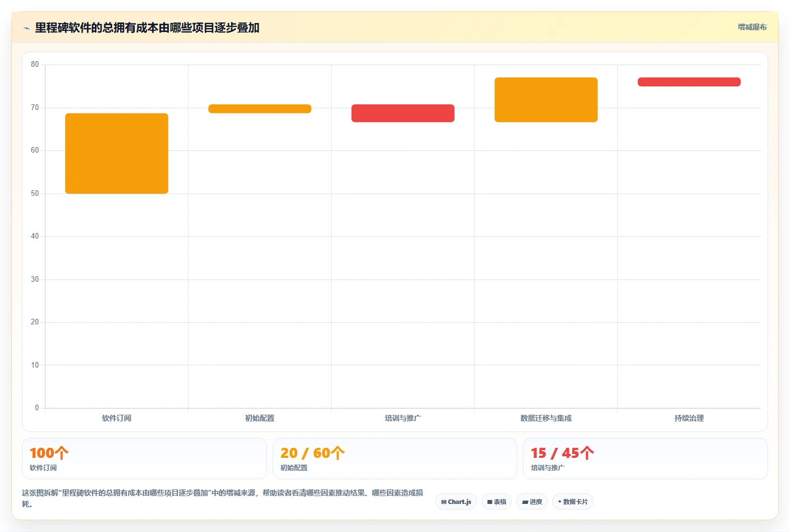Select the 软件订阅 orange bar
790x532 pixels.
(x=117, y=153)
